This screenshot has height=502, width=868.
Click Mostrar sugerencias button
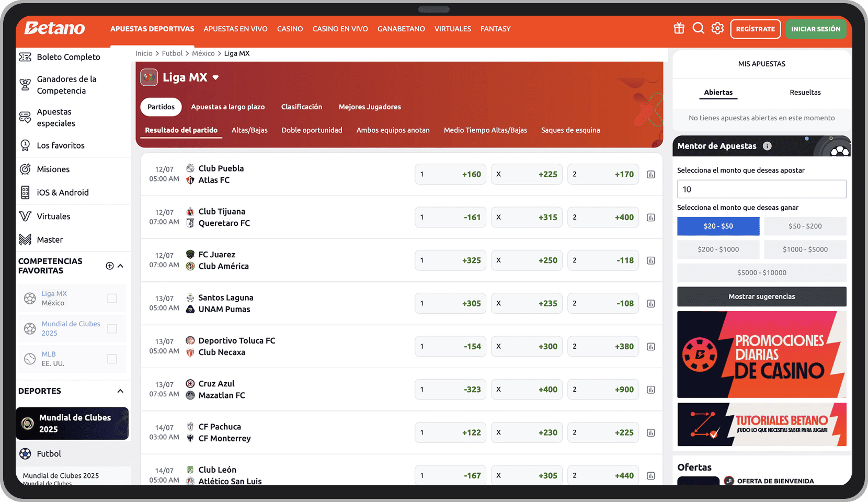click(x=762, y=296)
